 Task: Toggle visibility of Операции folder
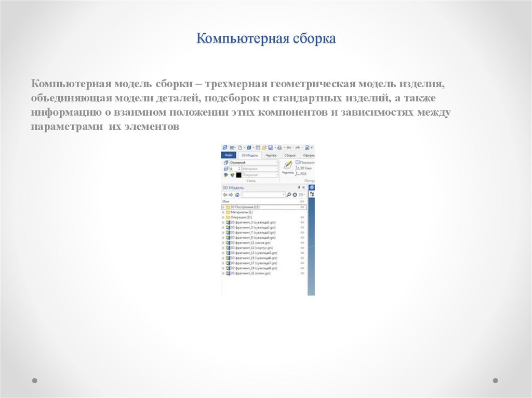coord(302,217)
